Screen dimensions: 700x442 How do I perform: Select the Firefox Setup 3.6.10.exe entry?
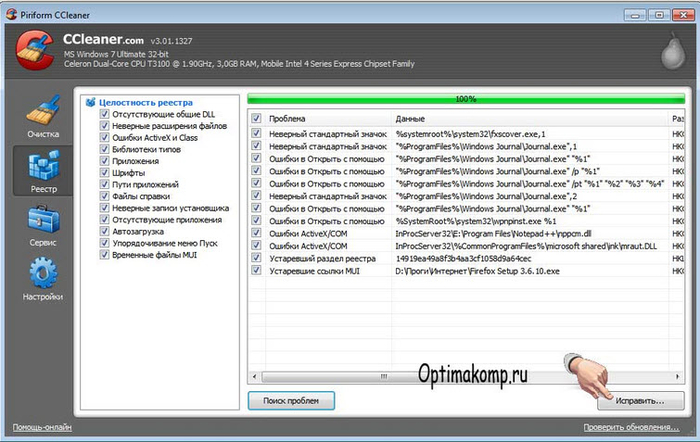click(477, 271)
